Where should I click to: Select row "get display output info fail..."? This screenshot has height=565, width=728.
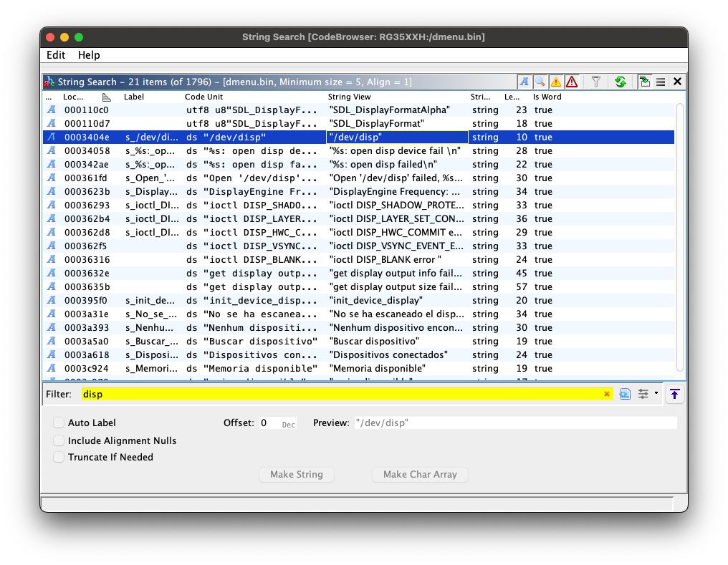pyautogui.click(x=358, y=274)
